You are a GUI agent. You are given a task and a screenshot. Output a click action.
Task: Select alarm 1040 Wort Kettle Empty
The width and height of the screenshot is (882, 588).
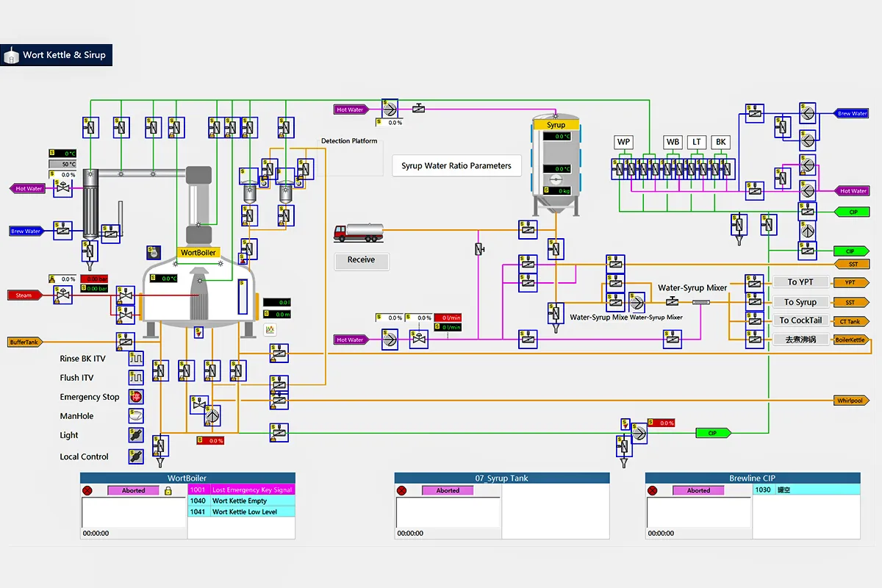[241, 501]
